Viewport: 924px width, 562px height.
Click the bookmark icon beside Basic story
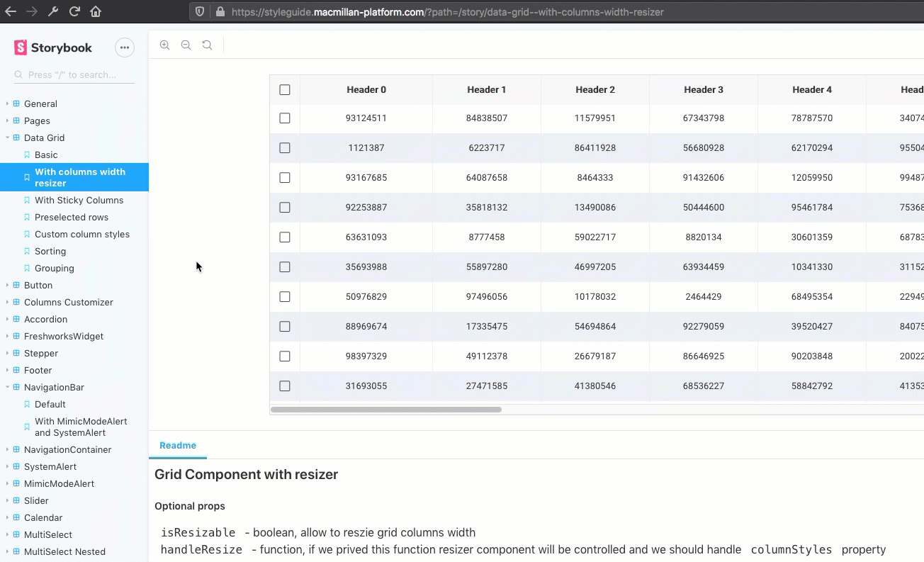click(27, 154)
